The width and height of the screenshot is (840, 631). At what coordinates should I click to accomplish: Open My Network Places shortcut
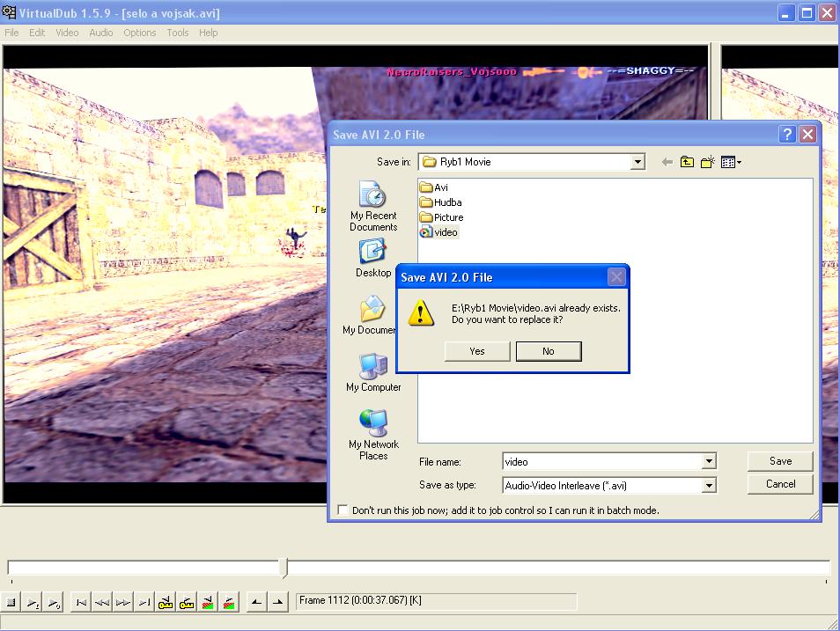coord(373,436)
